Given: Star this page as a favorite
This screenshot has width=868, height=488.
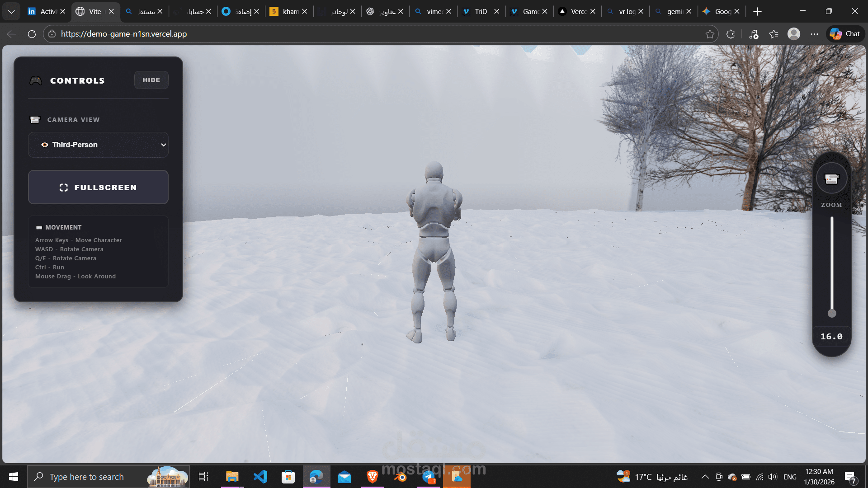Looking at the screenshot, I should (x=710, y=34).
